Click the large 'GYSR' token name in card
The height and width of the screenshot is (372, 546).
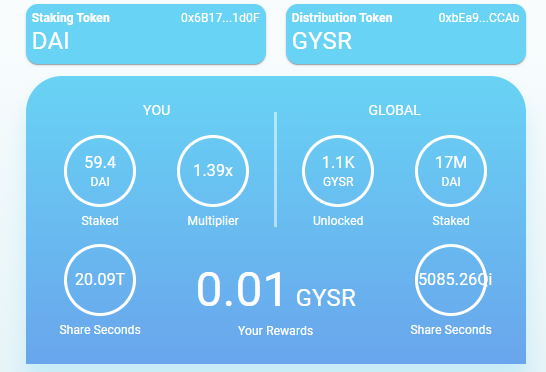pyautogui.click(x=322, y=41)
